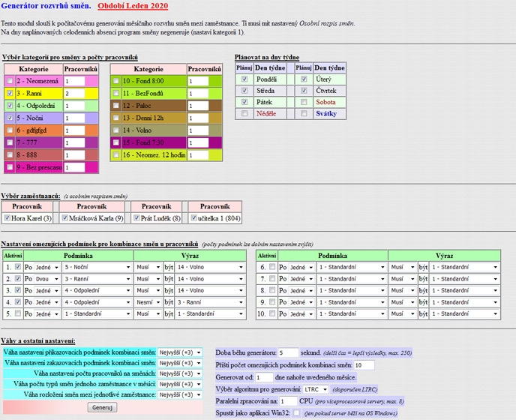Open condition 3 '4 - Odpolední' dropdown

coord(97,291)
